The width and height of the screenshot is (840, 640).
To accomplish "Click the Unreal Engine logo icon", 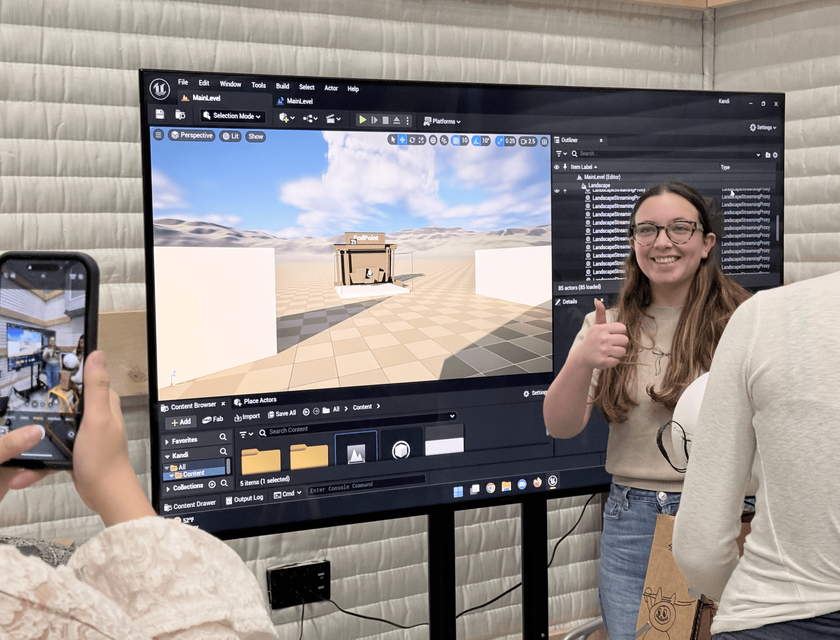I will pyautogui.click(x=160, y=88).
